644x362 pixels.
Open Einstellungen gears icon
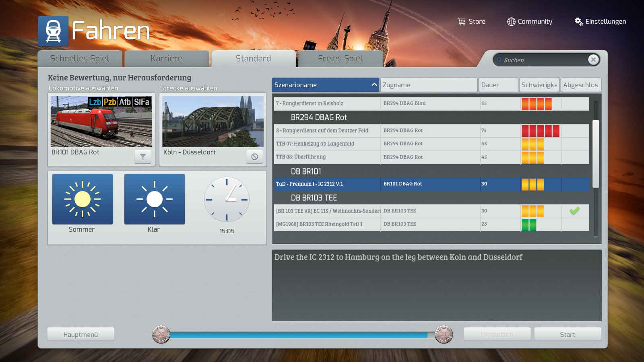pyautogui.click(x=579, y=22)
